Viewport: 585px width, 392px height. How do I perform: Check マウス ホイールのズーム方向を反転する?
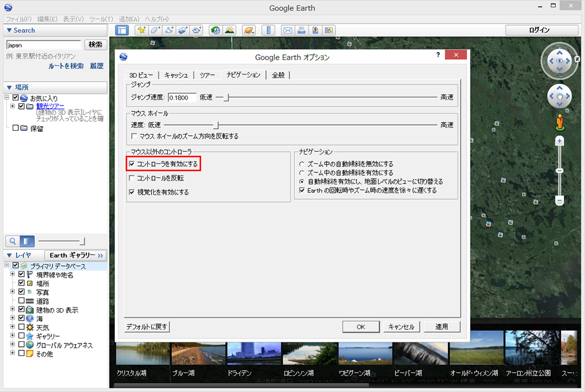coord(134,136)
